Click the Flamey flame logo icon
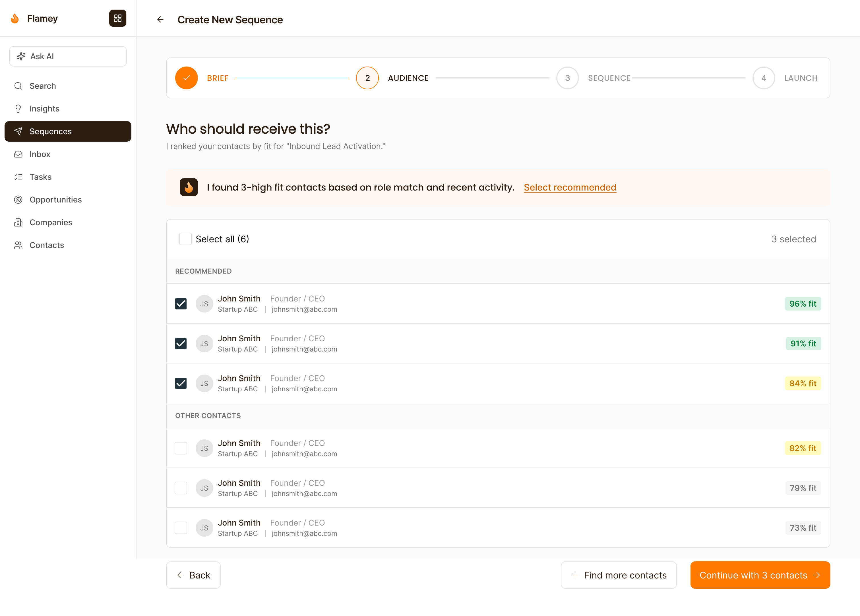This screenshot has height=616, width=860. tap(15, 18)
